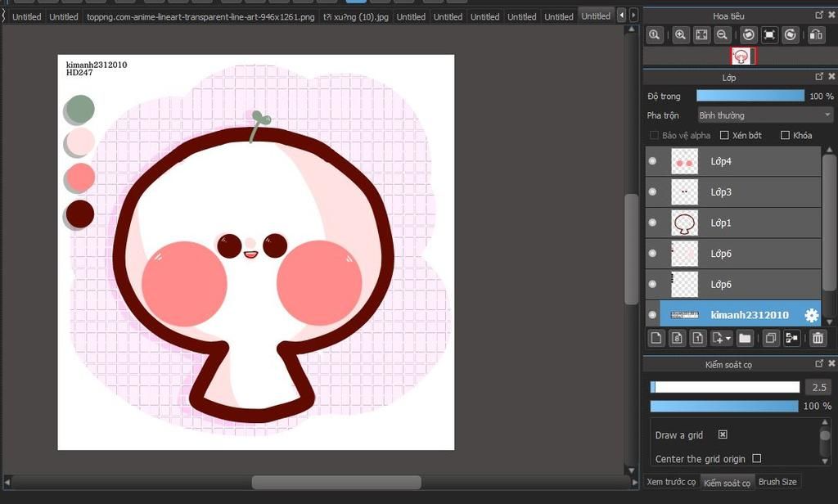Close the Hoa tiêu navigator panel
838x504 pixels.
[831, 15]
